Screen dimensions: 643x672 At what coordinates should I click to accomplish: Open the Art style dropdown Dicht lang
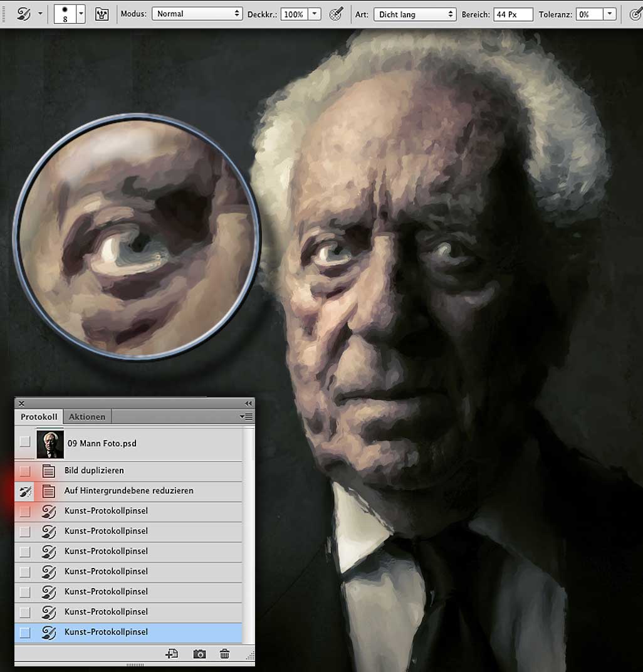coord(415,14)
